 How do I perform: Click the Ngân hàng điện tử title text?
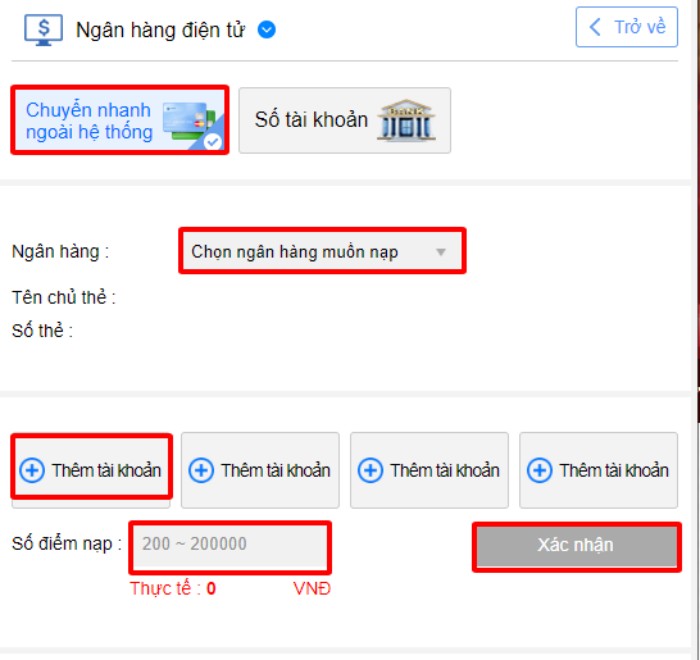point(160,30)
